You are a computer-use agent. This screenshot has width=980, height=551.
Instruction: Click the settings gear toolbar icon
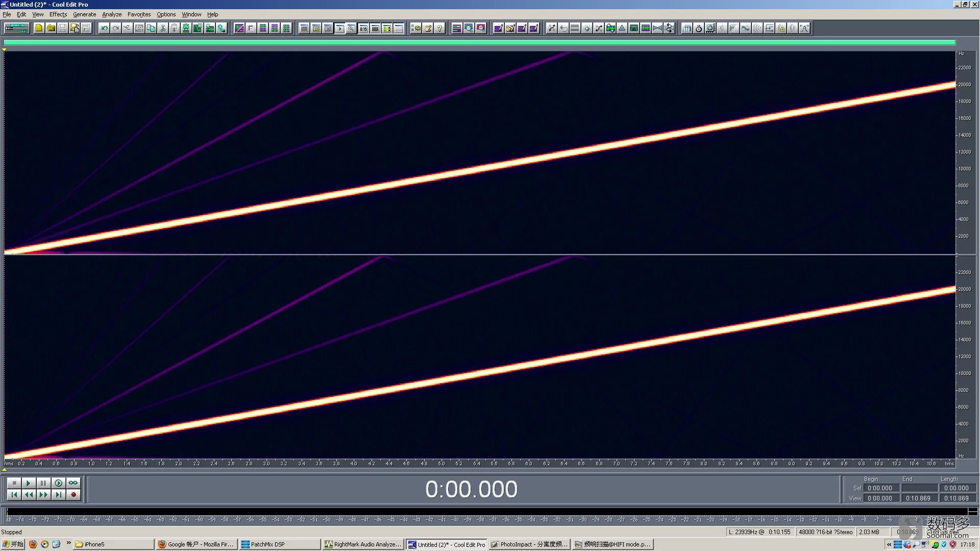click(x=416, y=28)
